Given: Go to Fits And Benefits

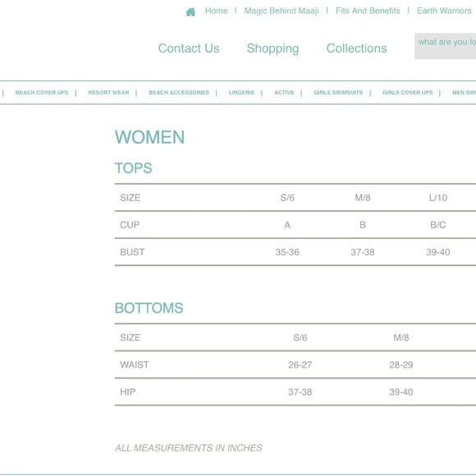Looking at the screenshot, I should point(368,11).
